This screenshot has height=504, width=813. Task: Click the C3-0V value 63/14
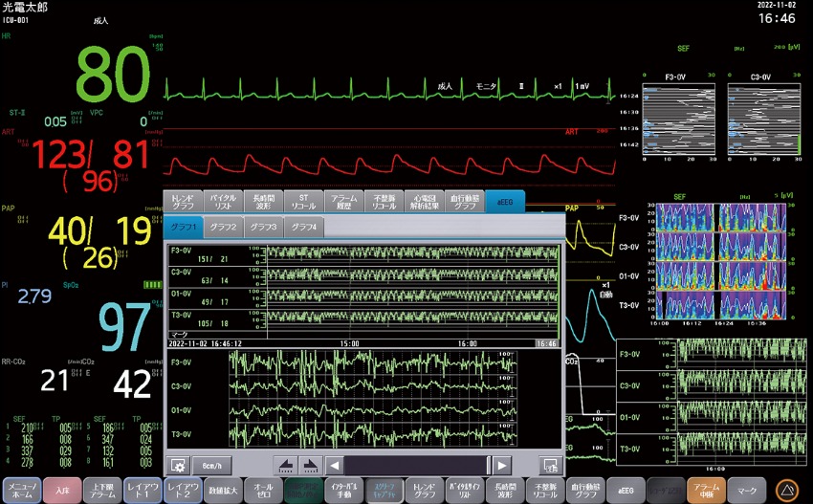point(214,280)
